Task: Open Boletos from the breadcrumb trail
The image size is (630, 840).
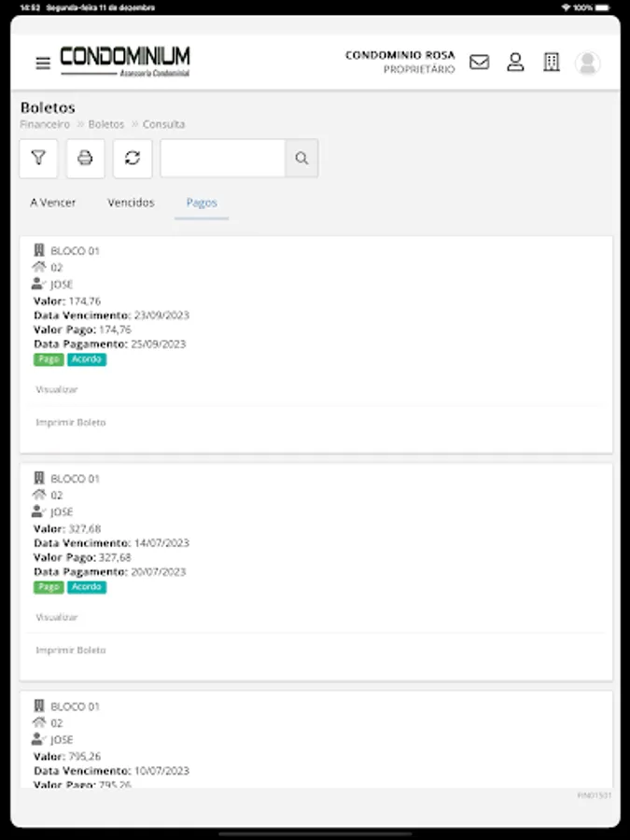Action: coord(105,123)
